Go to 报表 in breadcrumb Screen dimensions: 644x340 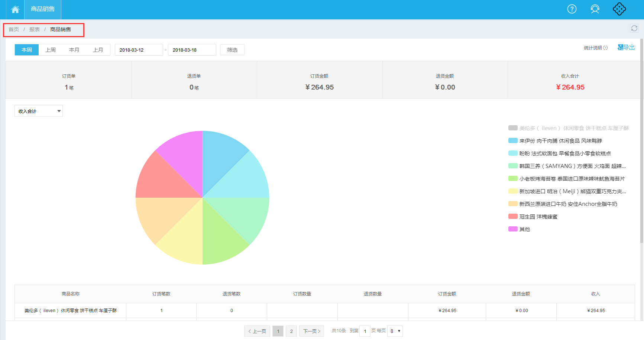(x=35, y=29)
